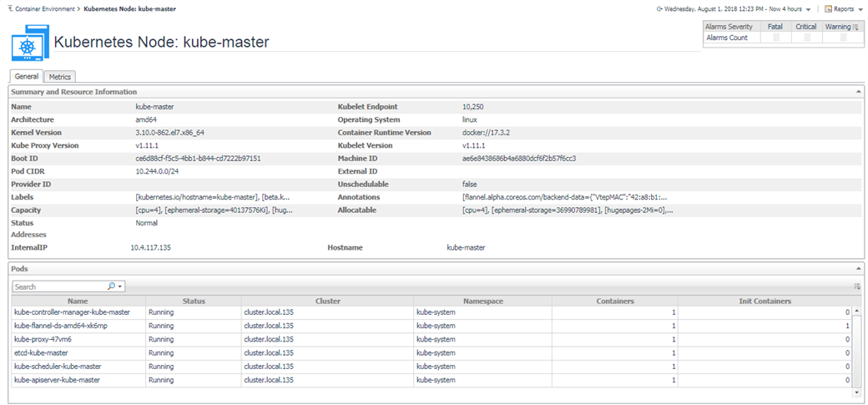The image size is (868, 405).
Task: Click Machine ID value ae6e8438
Action: pos(519,159)
